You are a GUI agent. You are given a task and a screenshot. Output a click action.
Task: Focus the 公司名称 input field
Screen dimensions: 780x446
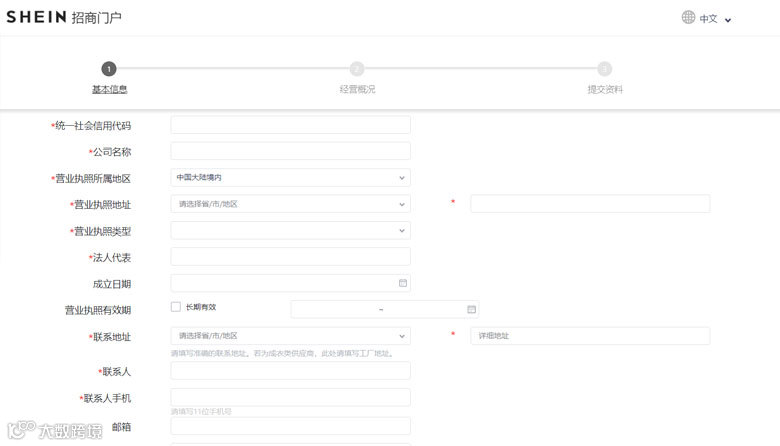291,151
